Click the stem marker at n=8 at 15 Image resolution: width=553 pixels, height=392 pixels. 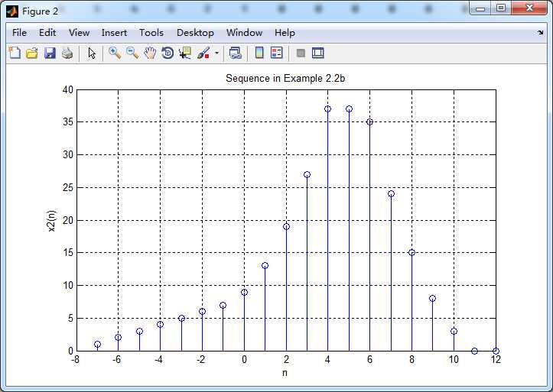coord(411,252)
